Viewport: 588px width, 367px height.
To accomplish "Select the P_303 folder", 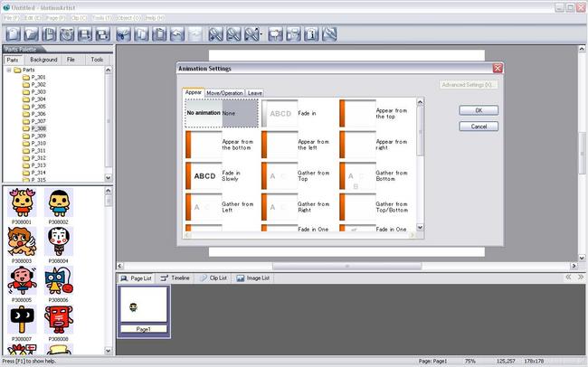I will [34, 92].
